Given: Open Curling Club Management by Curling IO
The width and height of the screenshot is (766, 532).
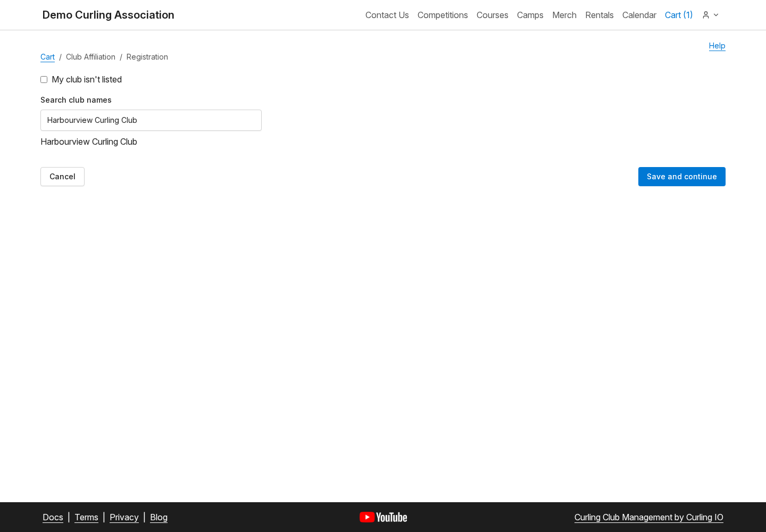Looking at the screenshot, I should coord(649,517).
